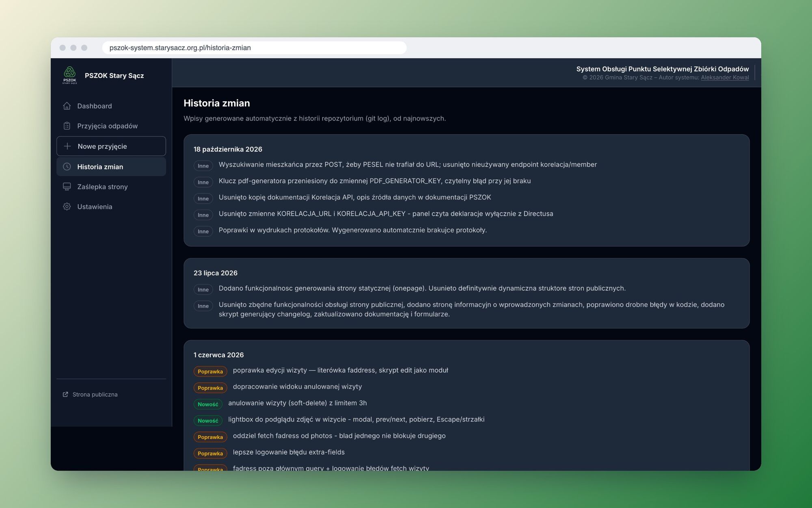Viewport: 812px width, 508px height.
Task: Click the Inne tag beside Poprawki w wydrukach entry
Action: click(x=203, y=231)
